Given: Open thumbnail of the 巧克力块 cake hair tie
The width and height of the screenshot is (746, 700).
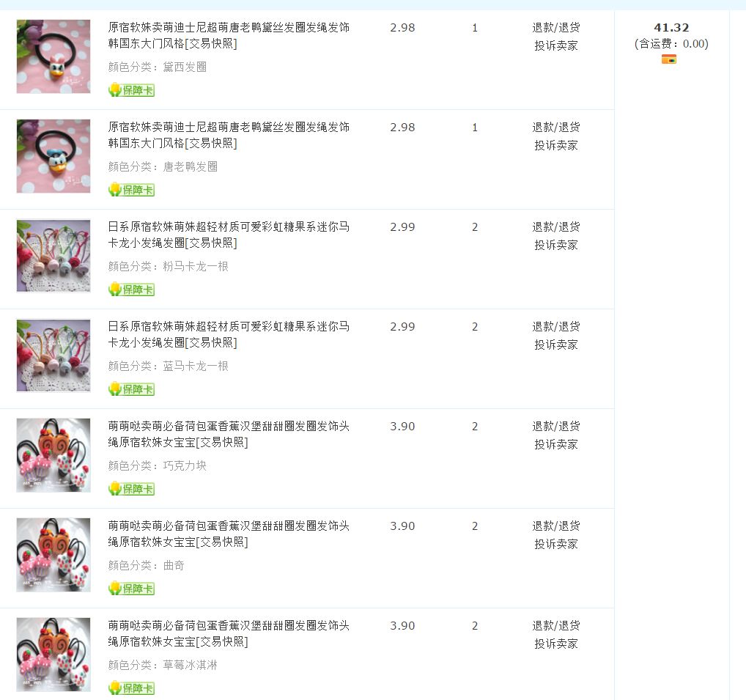Looking at the screenshot, I should tap(53, 455).
